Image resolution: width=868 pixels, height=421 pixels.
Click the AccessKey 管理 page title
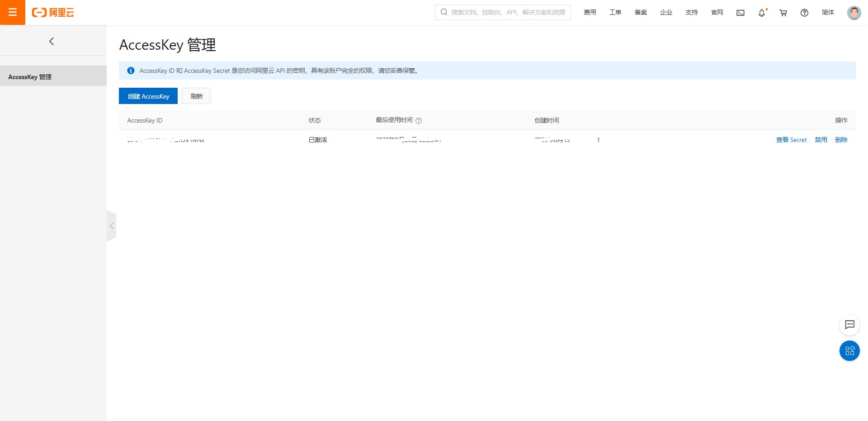click(168, 45)
